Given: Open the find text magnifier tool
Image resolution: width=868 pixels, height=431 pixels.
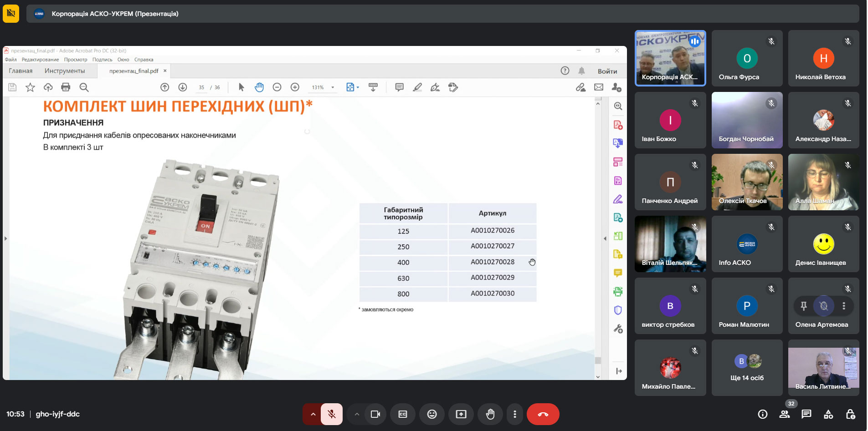Looking at the screenshot, I should tap(84, 87).
